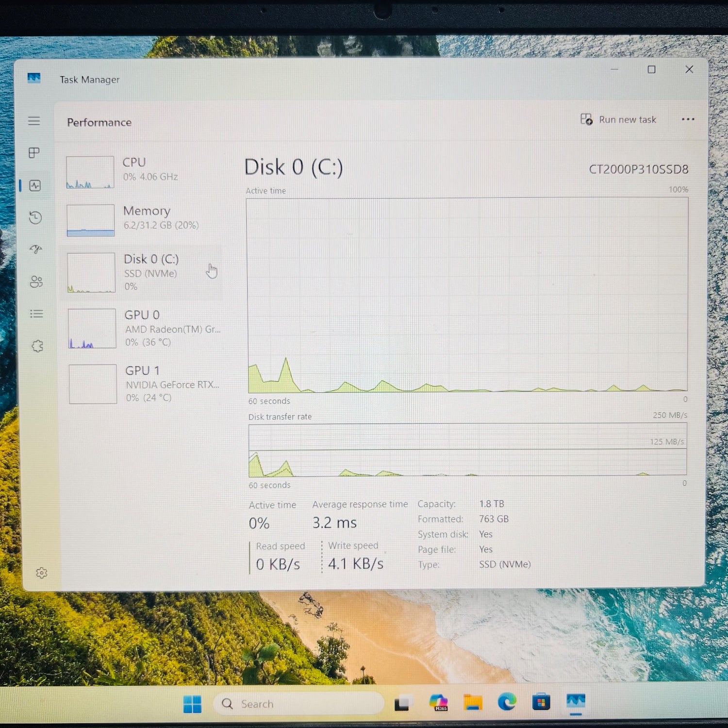Select the Performance sidebar icon
728x728 pixels.
(x=34, y=186)
